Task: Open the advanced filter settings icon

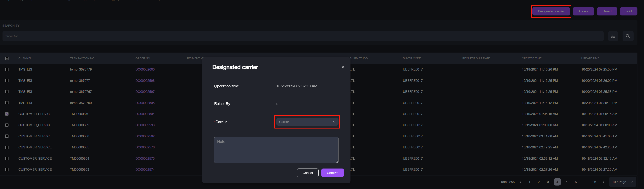Action: pyautogui.click(x=613, y=36)
